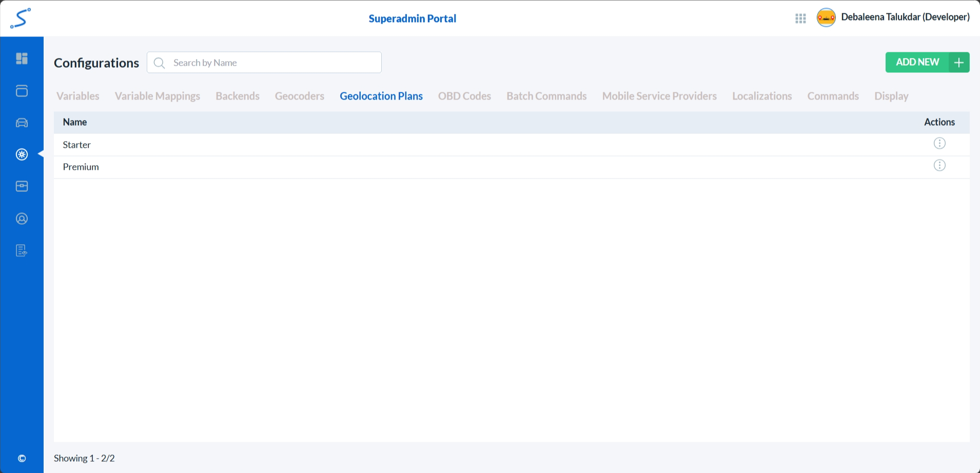Open the Geocoders tab
The image size is (980, 473).
tap(300, 96)
